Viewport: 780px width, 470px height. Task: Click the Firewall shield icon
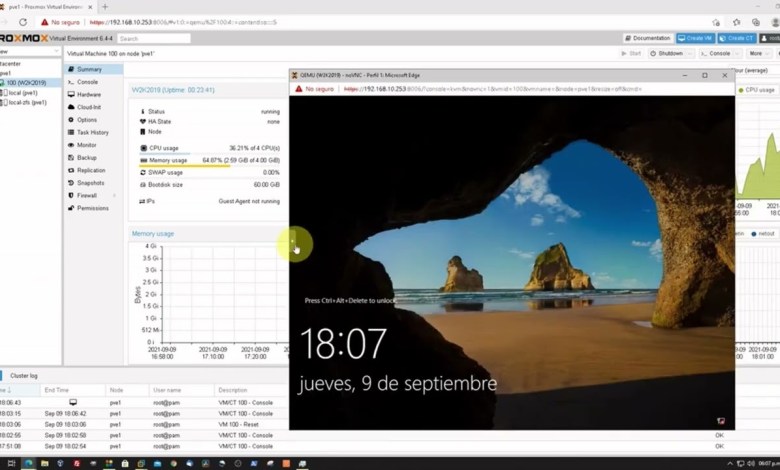[71, 195]
